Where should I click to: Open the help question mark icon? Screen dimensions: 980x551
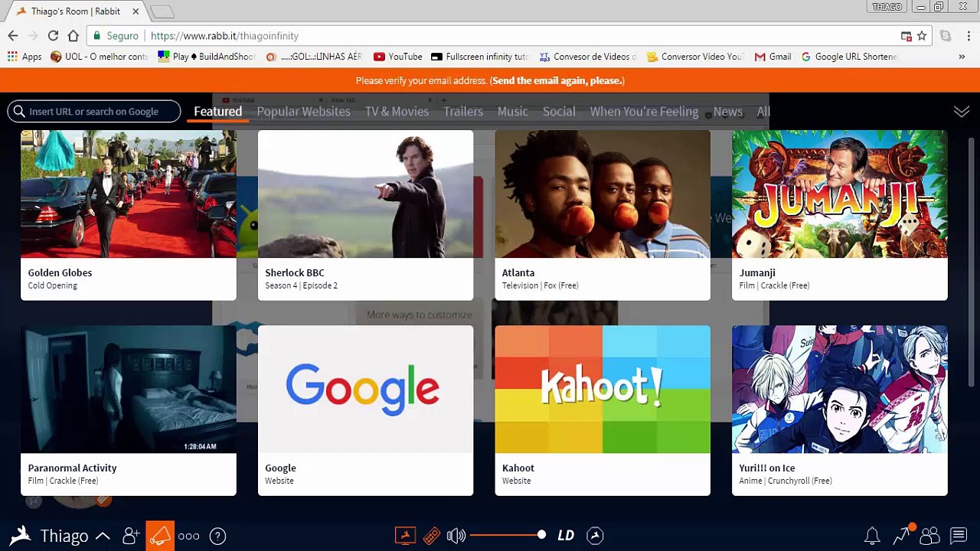(x=217, y=536)
